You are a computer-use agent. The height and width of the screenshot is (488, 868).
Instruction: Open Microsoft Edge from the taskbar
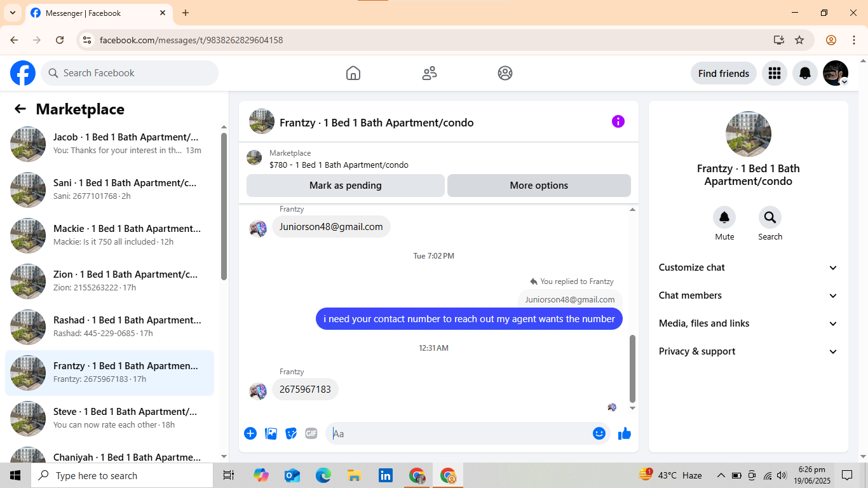pyautogui.click(x=323, y=475)
